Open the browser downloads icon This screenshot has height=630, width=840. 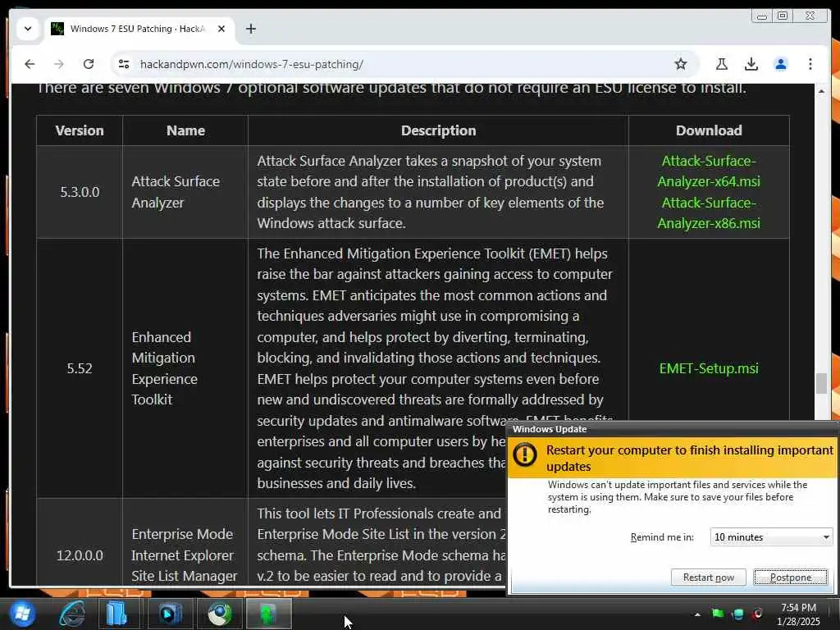(751, 64)
